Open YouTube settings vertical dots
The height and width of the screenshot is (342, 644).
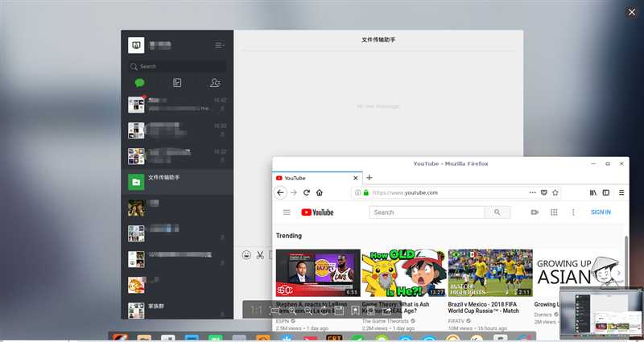(573, 212)
